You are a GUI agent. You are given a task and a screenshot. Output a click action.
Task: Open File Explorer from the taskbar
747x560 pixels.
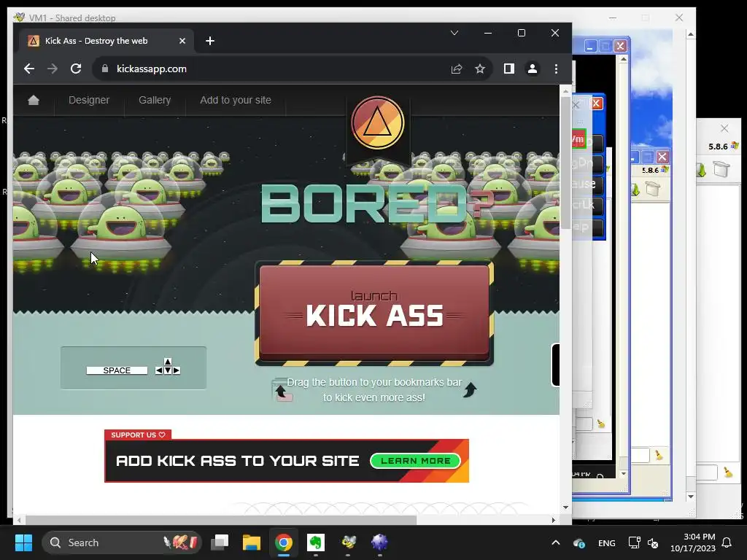tap(252, 542)
